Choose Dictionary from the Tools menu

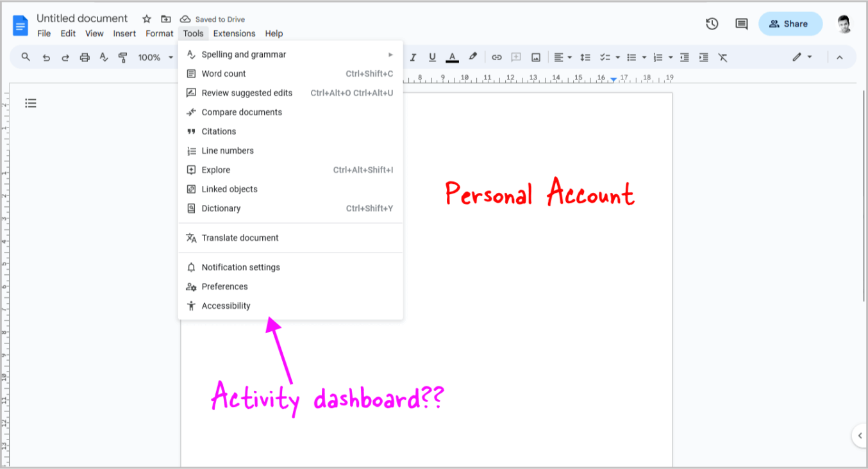pos(290,208)
